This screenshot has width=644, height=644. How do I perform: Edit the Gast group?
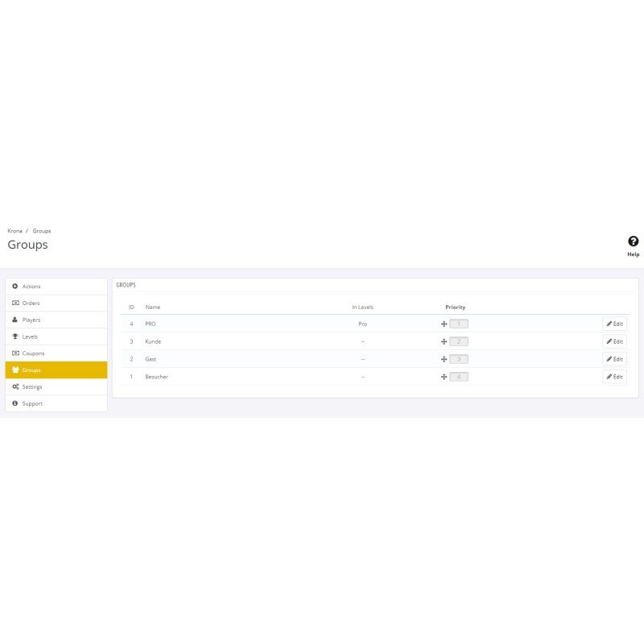pyautogui.click(x=614, y=359)
